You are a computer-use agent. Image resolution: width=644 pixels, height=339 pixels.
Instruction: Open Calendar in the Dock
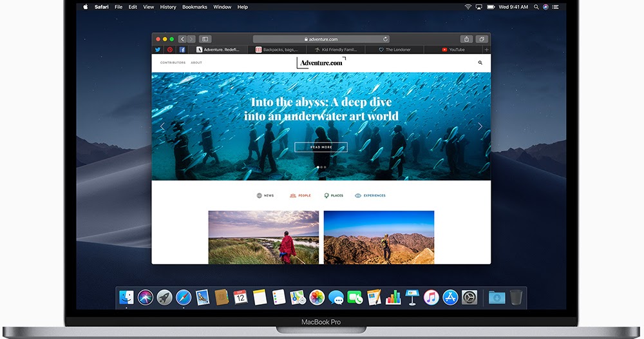[241, 297]
